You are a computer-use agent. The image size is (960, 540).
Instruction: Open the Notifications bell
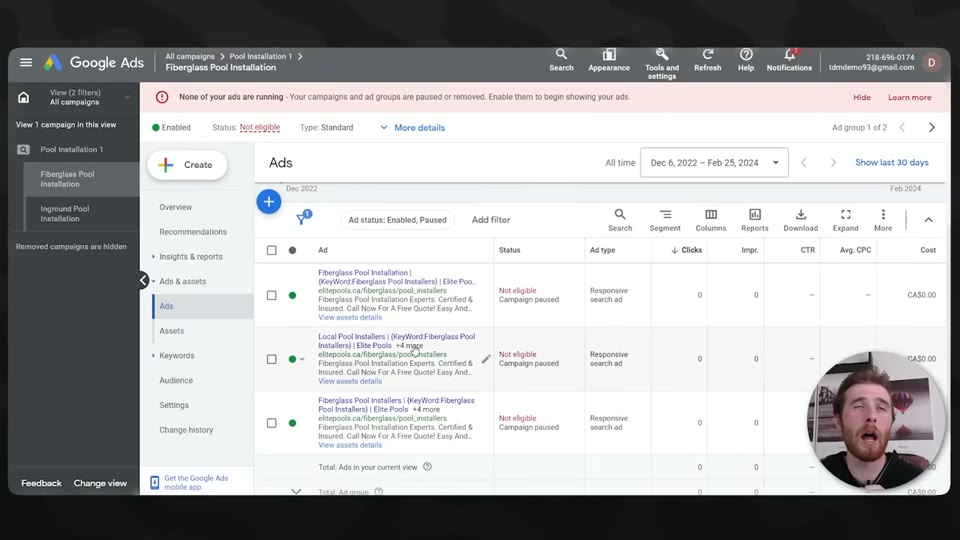click(789, 61)
